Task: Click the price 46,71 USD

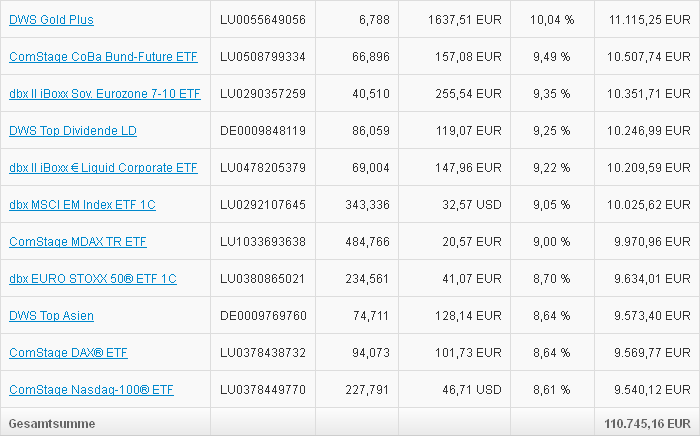Action: click(472, 390)
